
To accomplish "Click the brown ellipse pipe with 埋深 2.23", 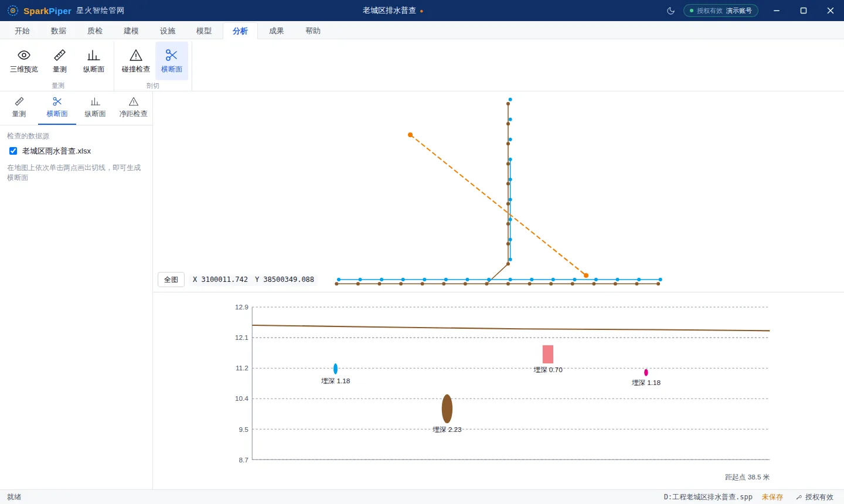I will tap(447, 408).
